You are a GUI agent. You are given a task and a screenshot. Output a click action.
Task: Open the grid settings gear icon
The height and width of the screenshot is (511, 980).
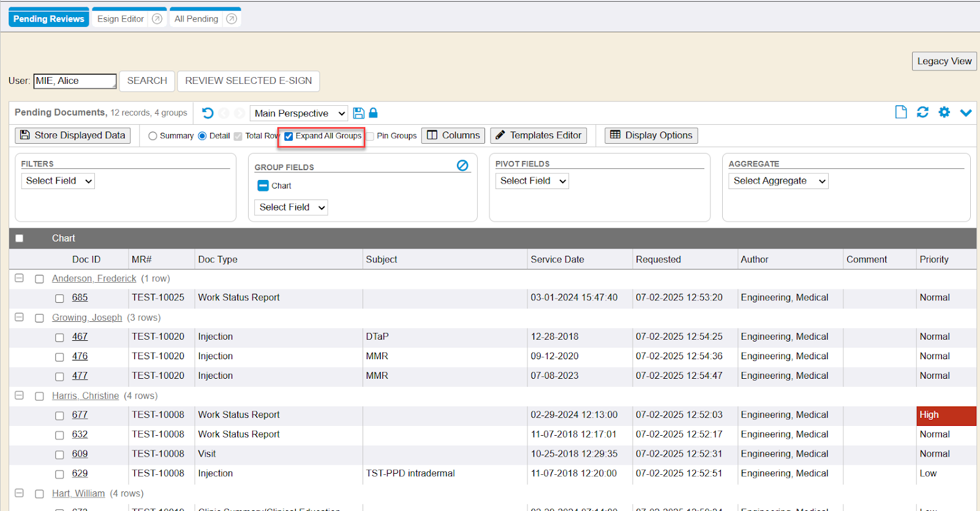944,112
